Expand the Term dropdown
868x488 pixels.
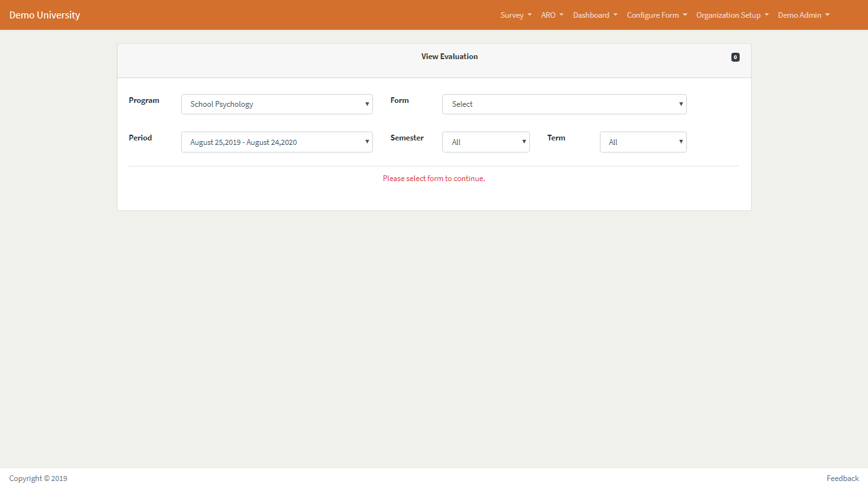pyautogui.click(x=642, y=142)
